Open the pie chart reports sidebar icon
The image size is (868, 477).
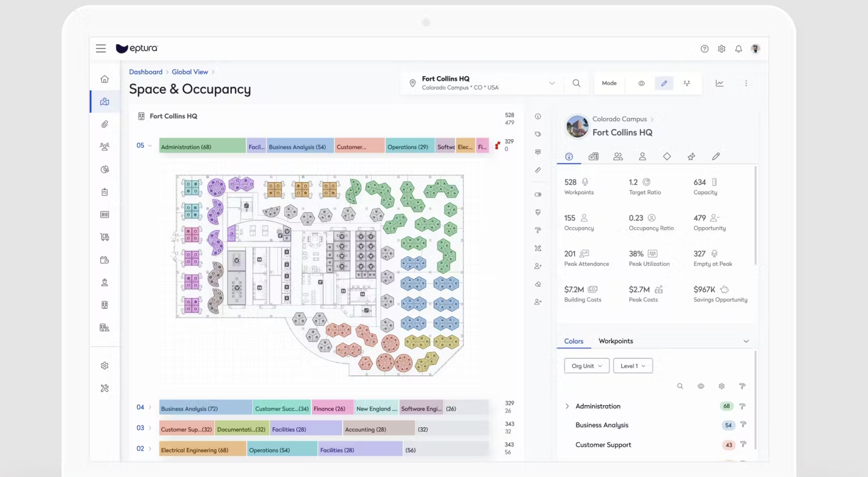[x=104, y=169]
